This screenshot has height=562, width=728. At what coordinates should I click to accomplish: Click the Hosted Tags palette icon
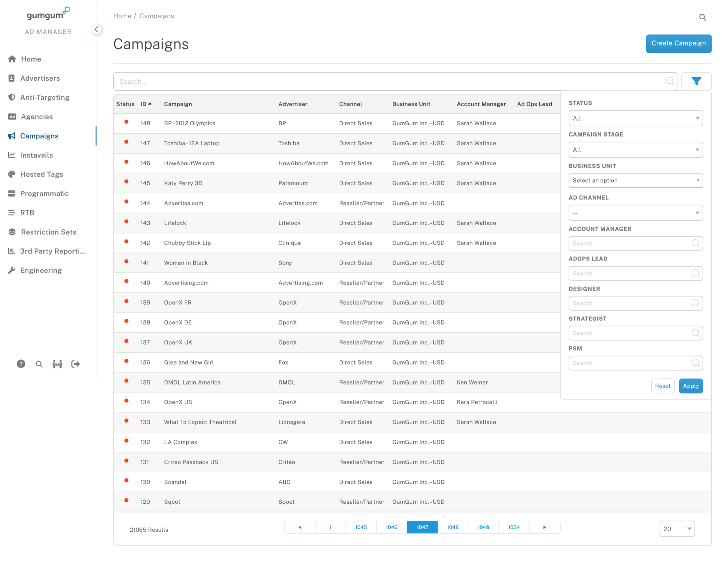click(12, 174)
